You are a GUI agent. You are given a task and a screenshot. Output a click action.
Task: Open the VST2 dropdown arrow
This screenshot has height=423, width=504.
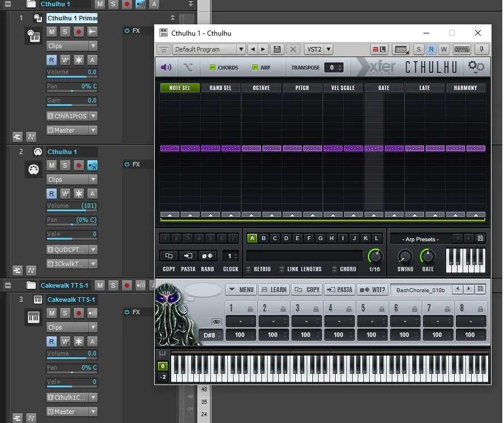coord(328,49)
